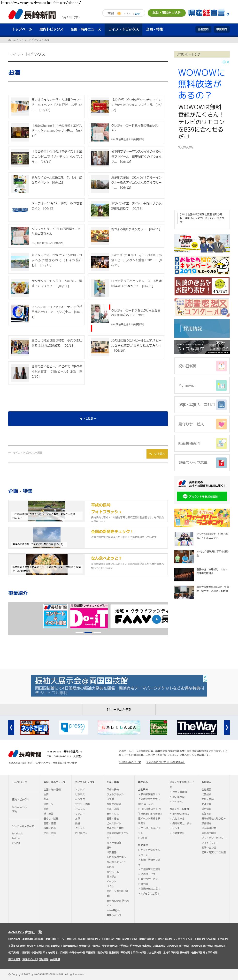Click middle active carousel indicator in 事業紹介
The image size is (238, 980).
coord(88,632)
